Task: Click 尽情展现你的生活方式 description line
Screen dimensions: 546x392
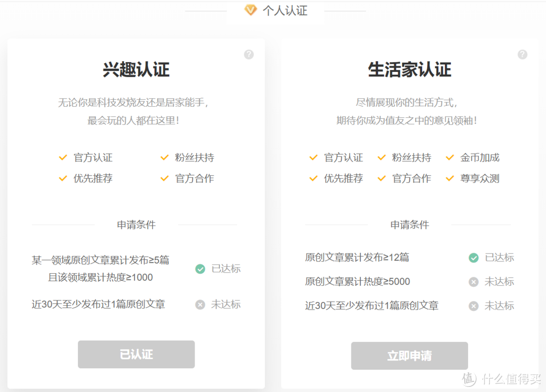Action: [406, 103]
